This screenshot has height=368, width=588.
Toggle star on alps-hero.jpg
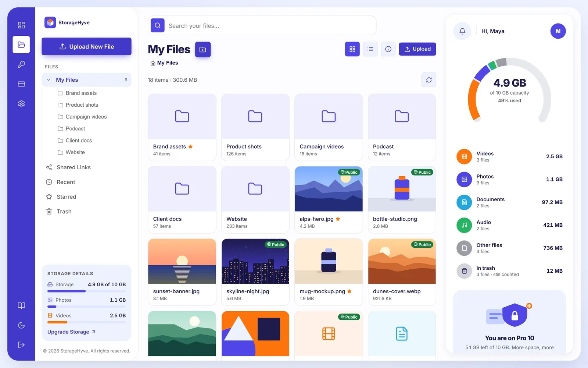[x=338, y=219]
